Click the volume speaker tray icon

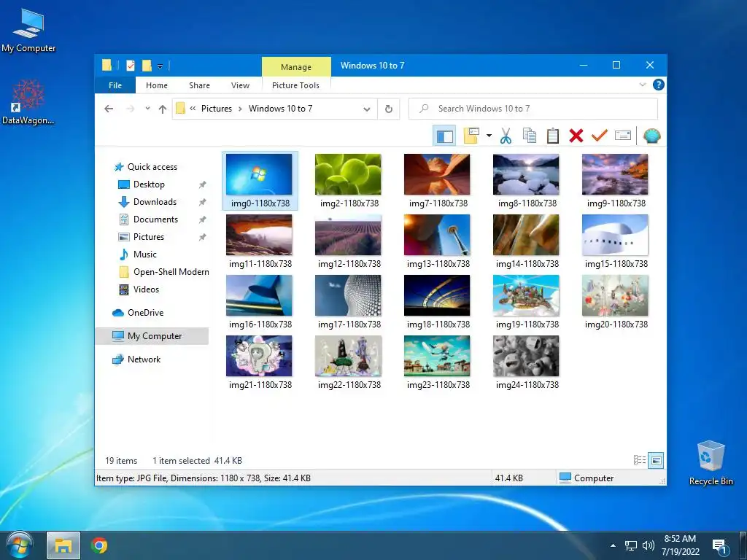click(x=648, y=545)
